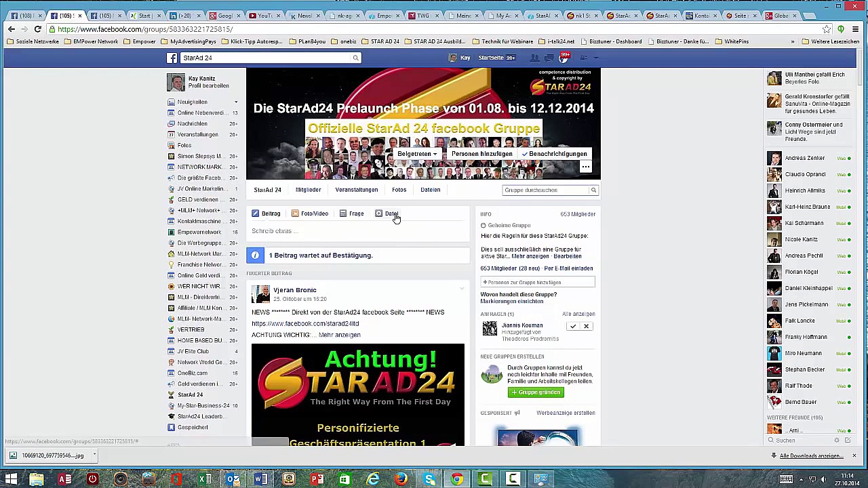Click the Gruppe durchsuchen search field
Screen dimensions: 868x488
pos(545,190)
